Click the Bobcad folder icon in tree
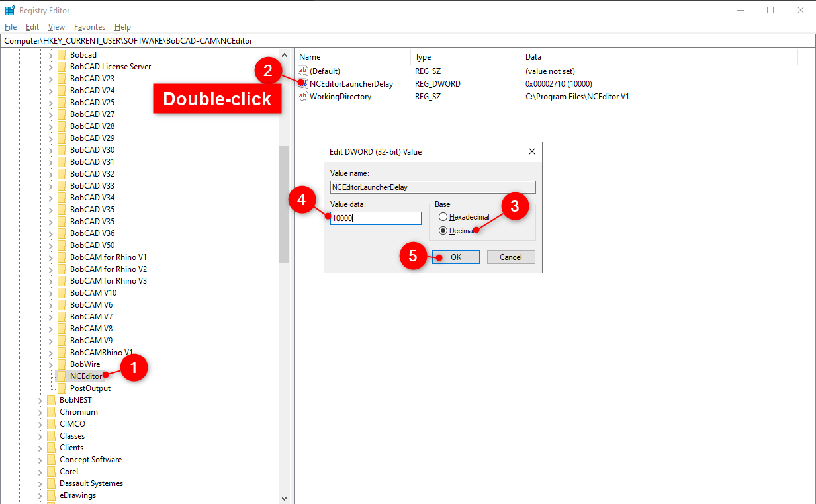816x504 pixels. pyautogui.click(x=62, y=55)
